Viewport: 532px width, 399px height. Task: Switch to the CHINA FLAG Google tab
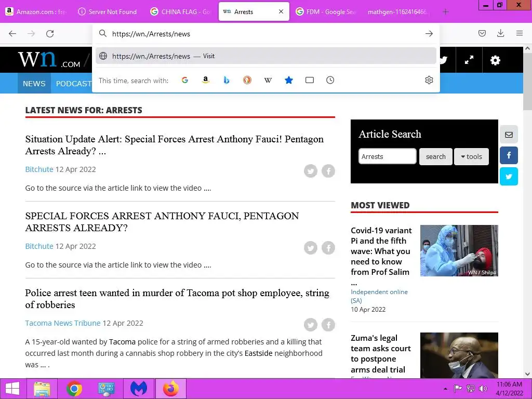pos(181,11)
